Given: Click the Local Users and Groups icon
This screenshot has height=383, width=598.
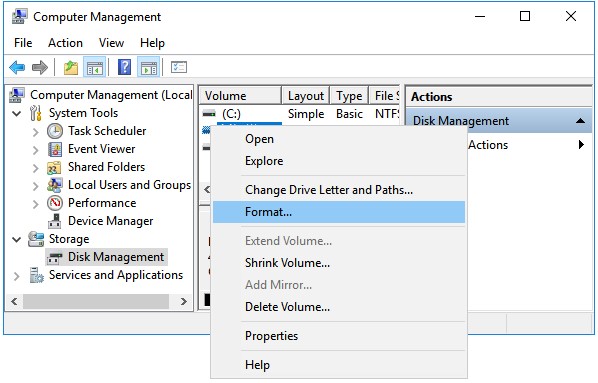Looking at the screenshot, I should [55, 185].
